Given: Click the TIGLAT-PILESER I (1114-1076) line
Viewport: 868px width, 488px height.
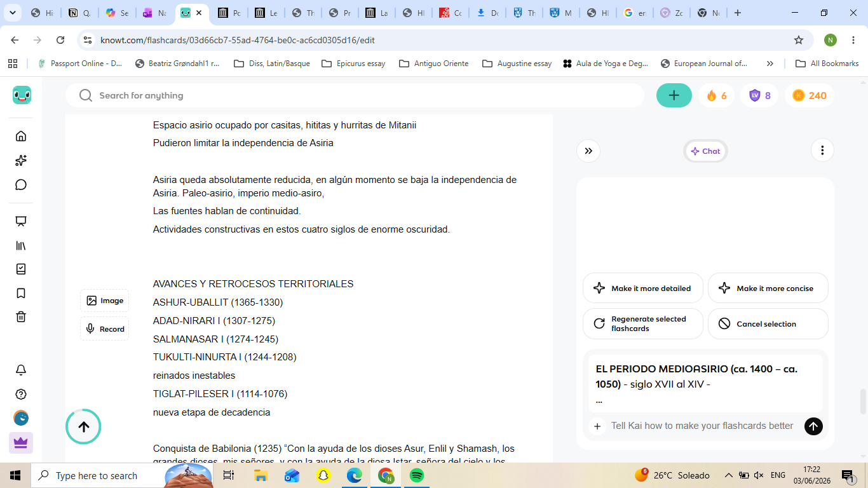Looking at the screenshot, I should tap(220, 394).
